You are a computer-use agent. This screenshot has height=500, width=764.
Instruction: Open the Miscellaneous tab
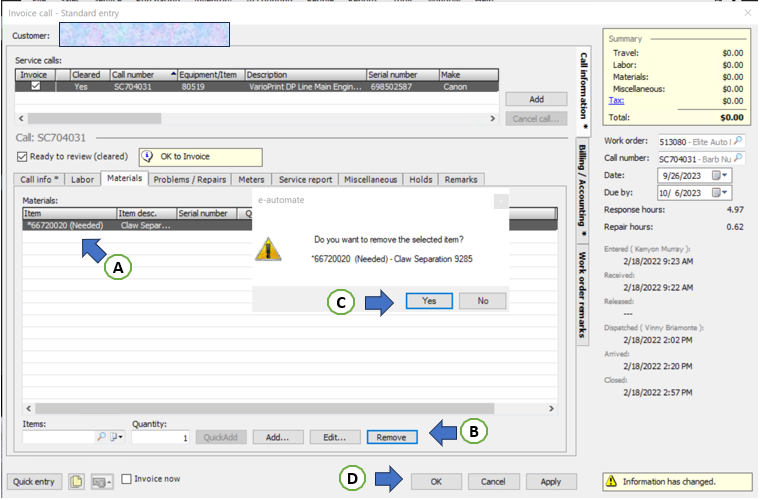click(x=371, y=179)
